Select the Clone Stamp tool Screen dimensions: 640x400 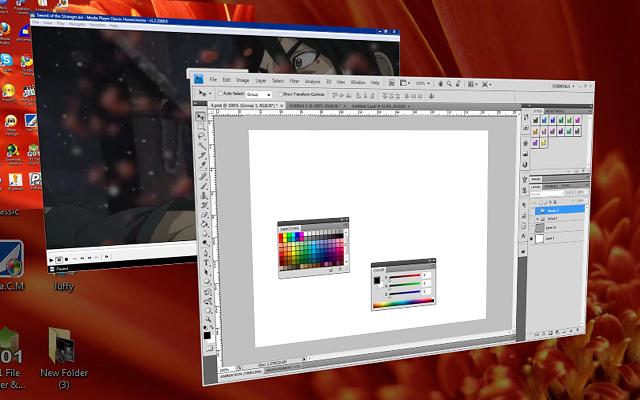tap(204, 196)
